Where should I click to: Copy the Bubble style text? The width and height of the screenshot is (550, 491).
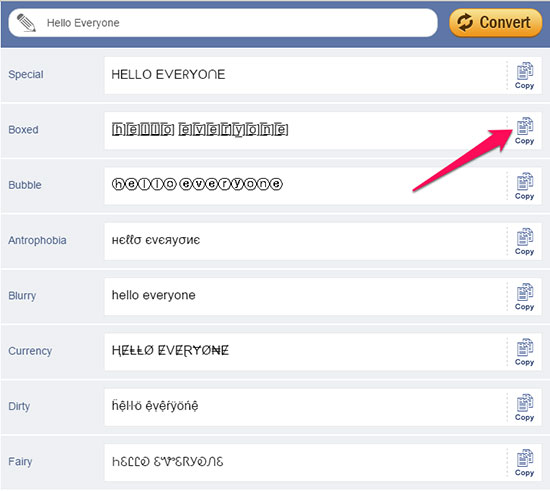524,187
